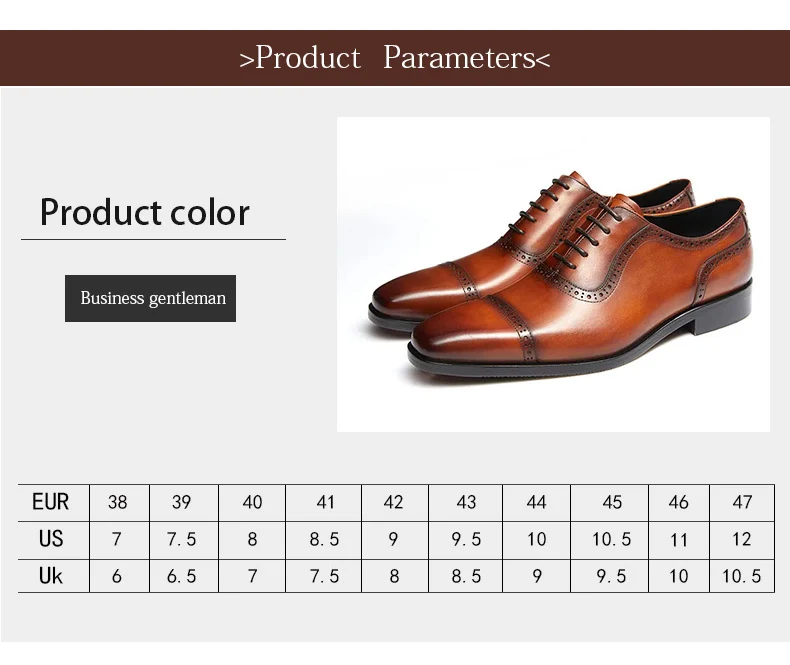
Task: Click the Uk row header
Action: (x=51, y=576)
